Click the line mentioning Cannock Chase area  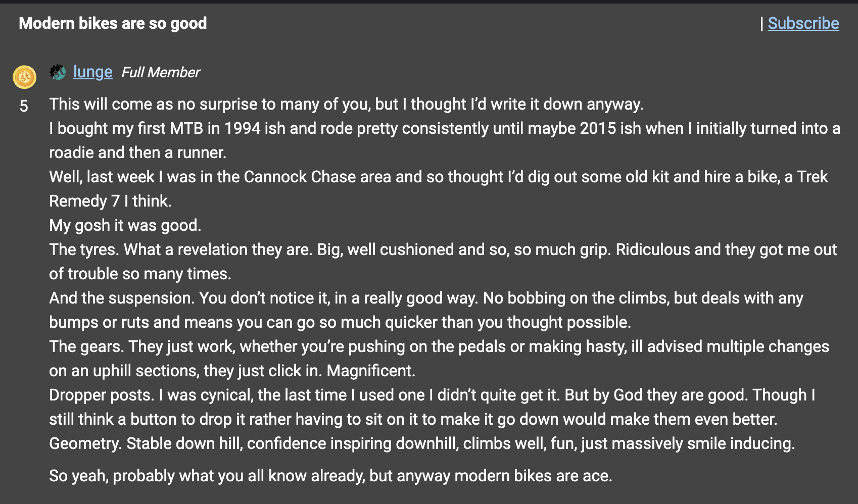click(438, 177)
